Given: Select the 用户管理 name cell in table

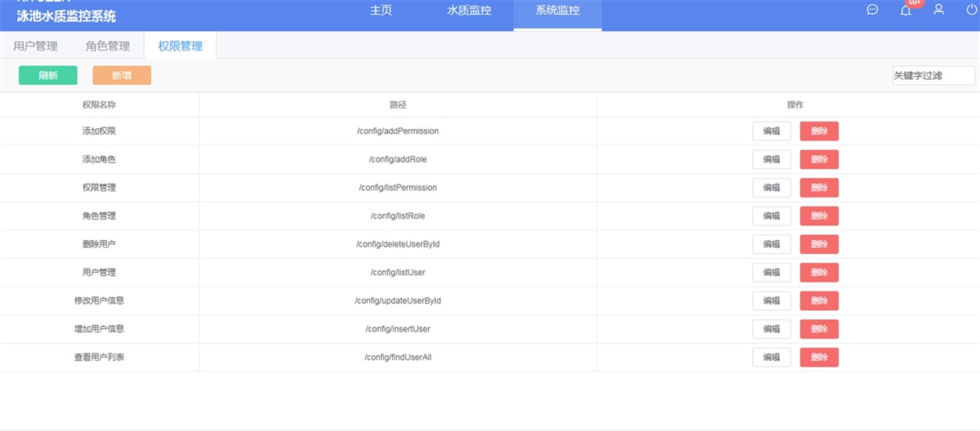Looking at the screenshot, I should pyautogui.click(x=99, y=273).
